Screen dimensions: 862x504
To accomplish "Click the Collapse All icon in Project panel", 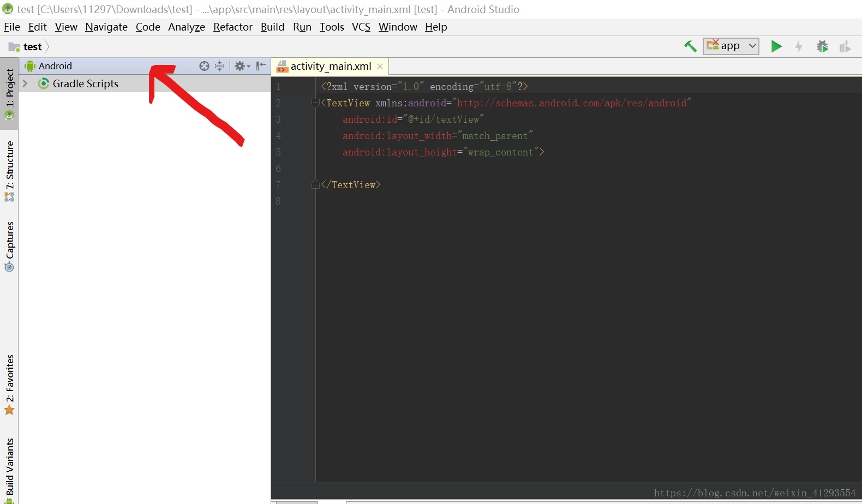I will coord(219,66).
